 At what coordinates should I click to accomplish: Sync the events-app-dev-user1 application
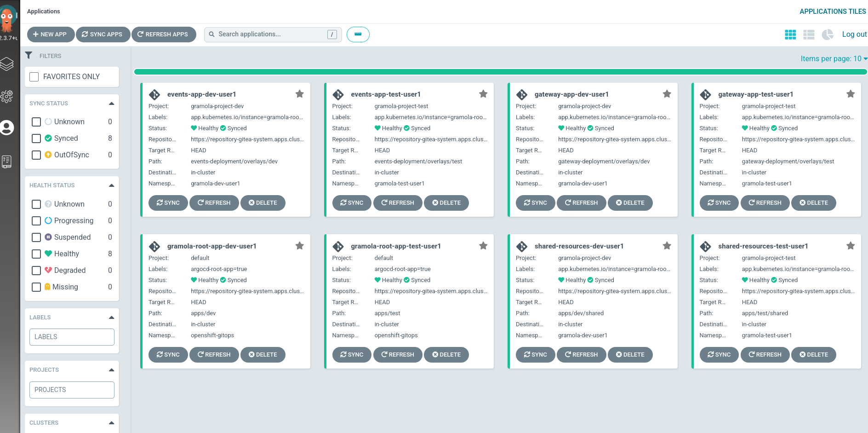coord(168,202)
